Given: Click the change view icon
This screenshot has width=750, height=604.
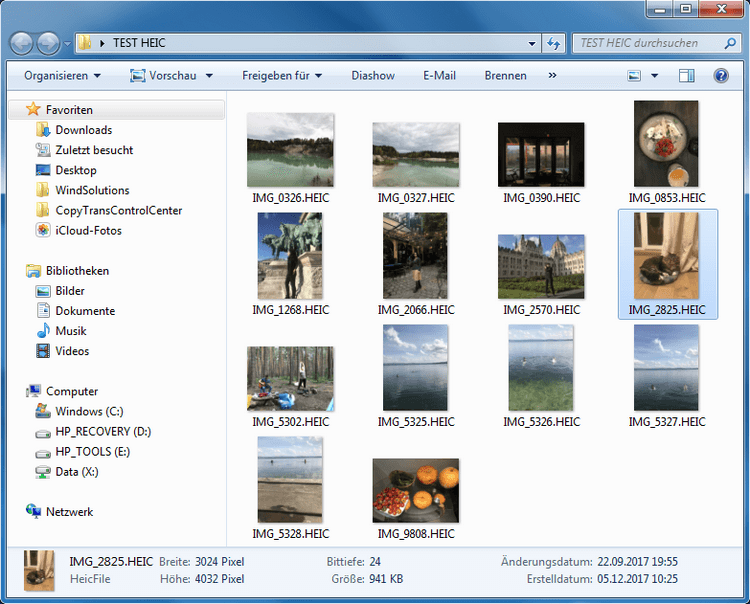Looking at the screenshot, I should coord(634,76).
